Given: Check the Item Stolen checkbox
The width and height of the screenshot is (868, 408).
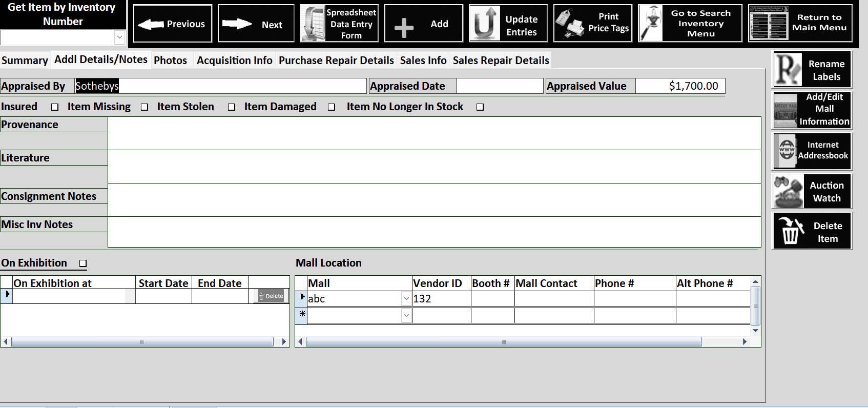Looking at the screenshot, I should pyautogui.click(x=232, y=107).
